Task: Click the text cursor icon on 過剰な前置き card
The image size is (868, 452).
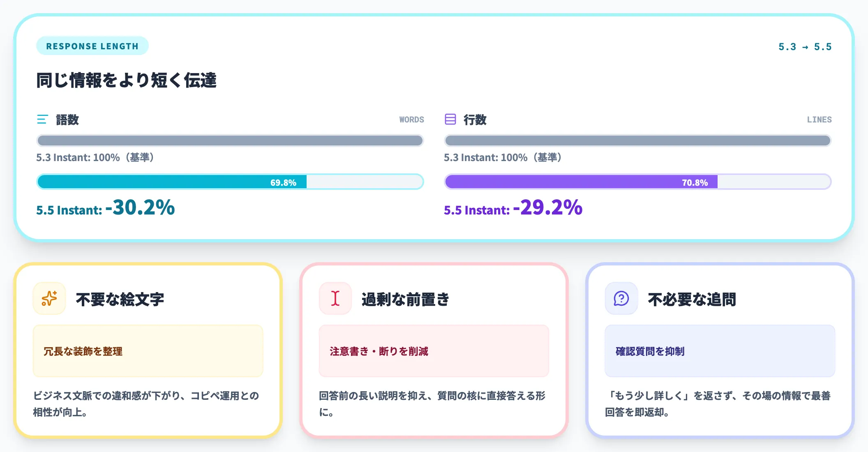Action: (x=335, y=298)
